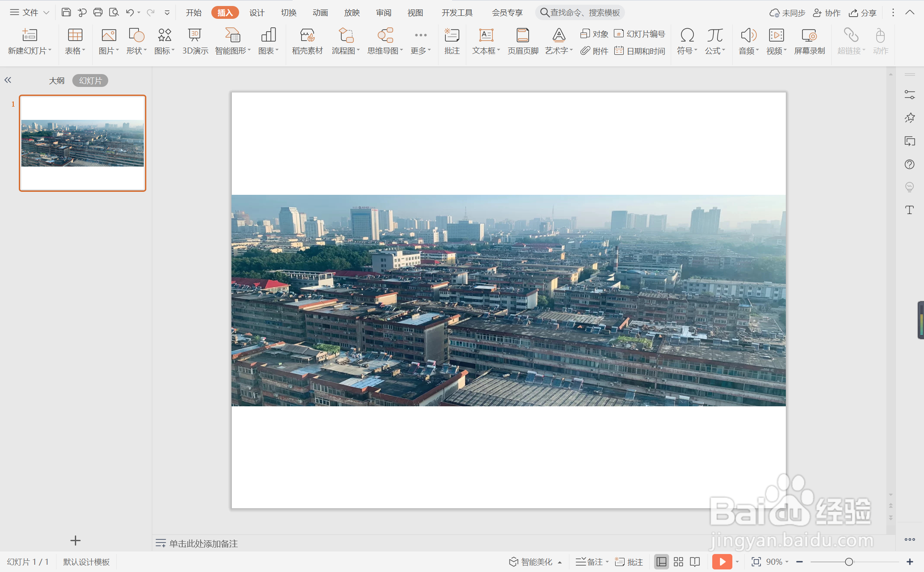This screenshot has height=572, width=924.
Task: Open the Icons (图标) library
Action: coord(164,42)
